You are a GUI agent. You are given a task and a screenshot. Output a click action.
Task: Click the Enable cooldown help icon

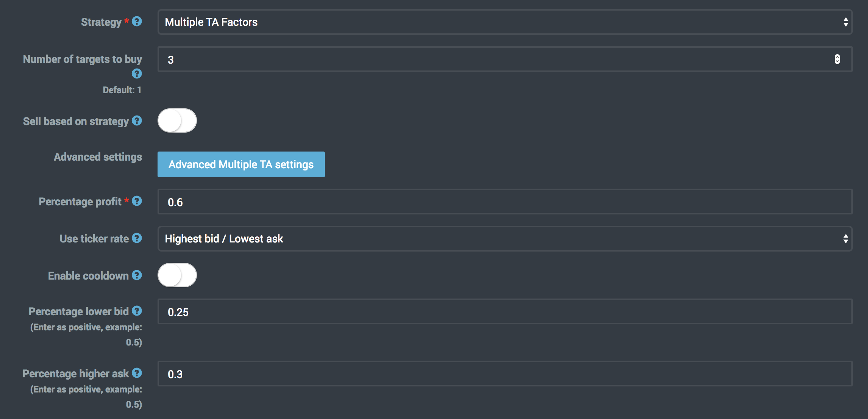[137, 275]
